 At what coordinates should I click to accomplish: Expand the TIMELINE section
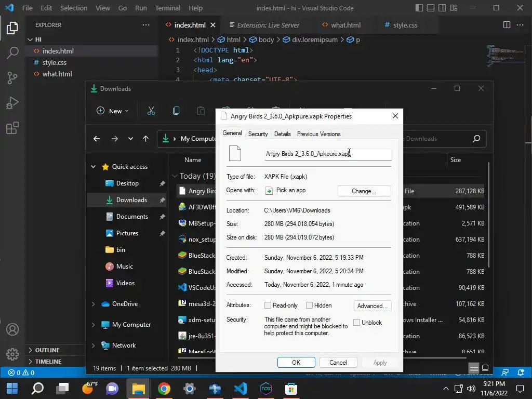(x=30, y=362)
